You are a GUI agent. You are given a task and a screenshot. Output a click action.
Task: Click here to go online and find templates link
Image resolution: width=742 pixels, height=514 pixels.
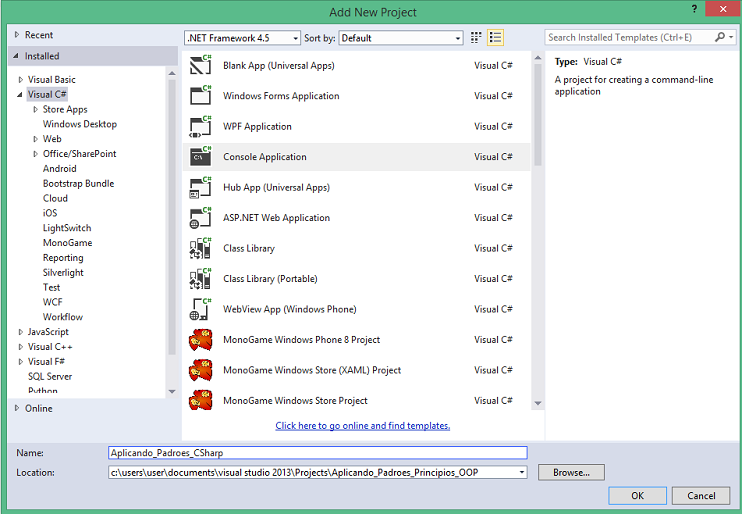click(362, 425)
